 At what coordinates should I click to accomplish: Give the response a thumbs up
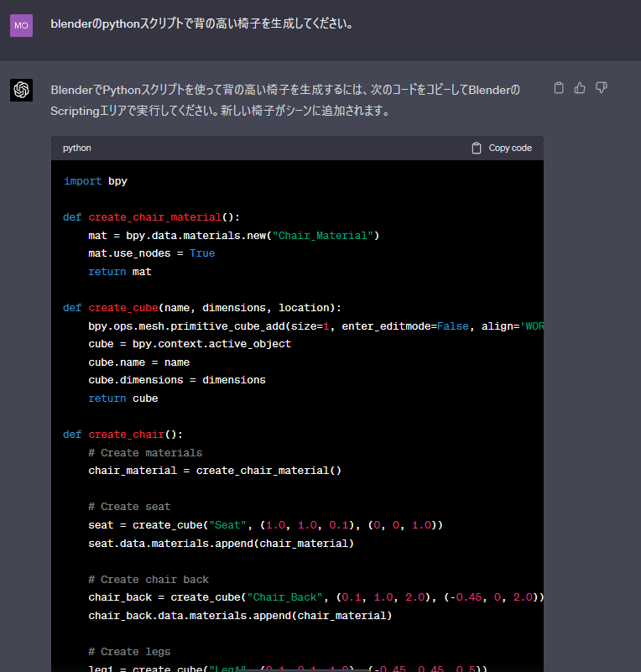tap(580, 88)
